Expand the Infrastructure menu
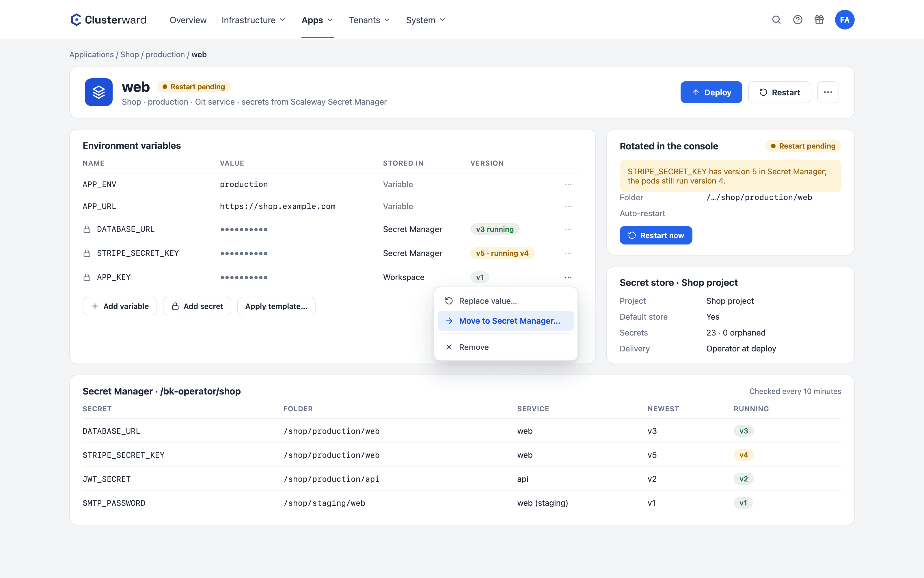The width and height of the screenshot is (924, 578). (x=254, y=20)
